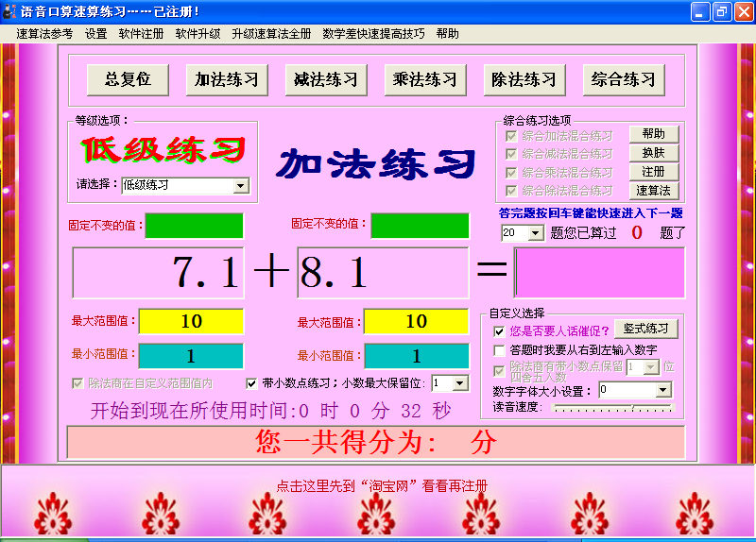Open the decimal places dropdown
The height and width of the screenshot is (542, 756).
(x=460, y=383)
